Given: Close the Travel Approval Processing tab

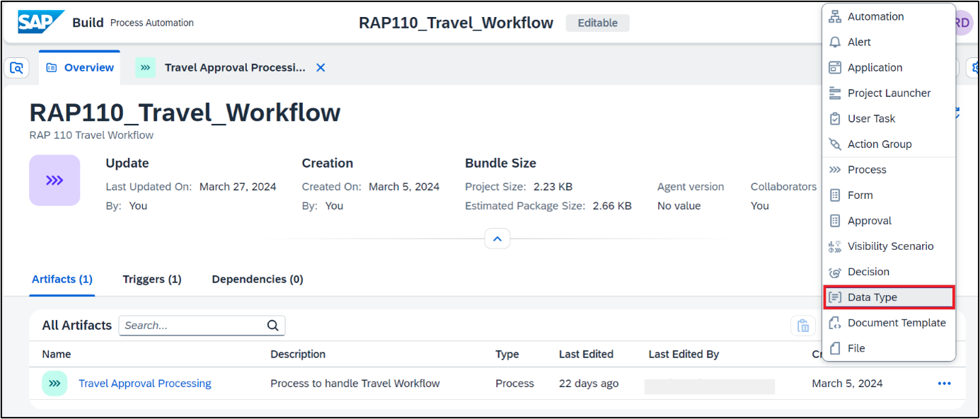Looking at the screenshot, I should [321, 68].
